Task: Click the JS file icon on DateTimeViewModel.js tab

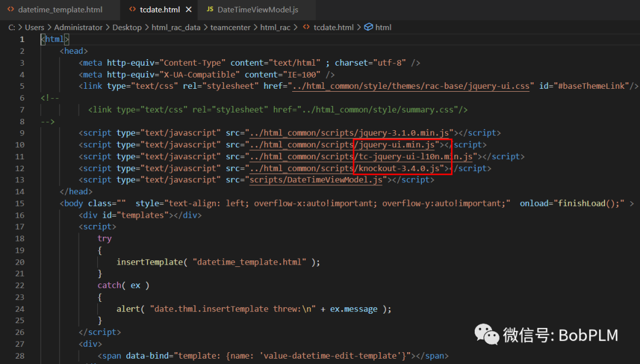Action: (210, 9)
